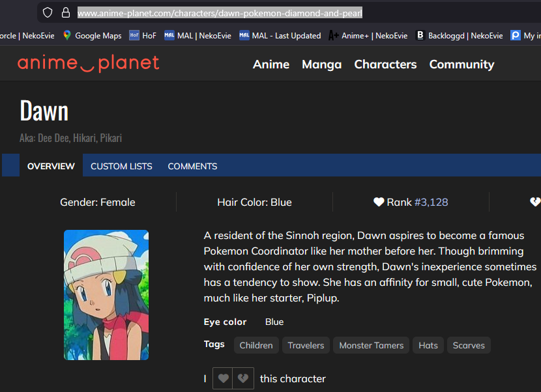Open the Children tag
Image resolution: width=541 pixels, height=392 pixels.
coord(256,345)
